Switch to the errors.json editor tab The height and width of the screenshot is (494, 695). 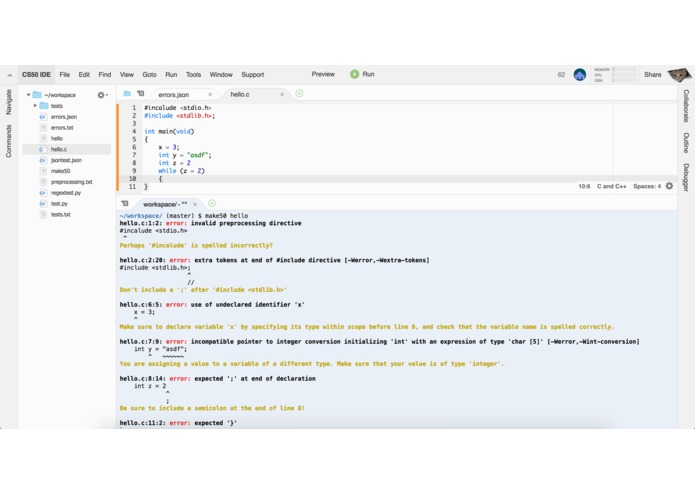point(173,95)
